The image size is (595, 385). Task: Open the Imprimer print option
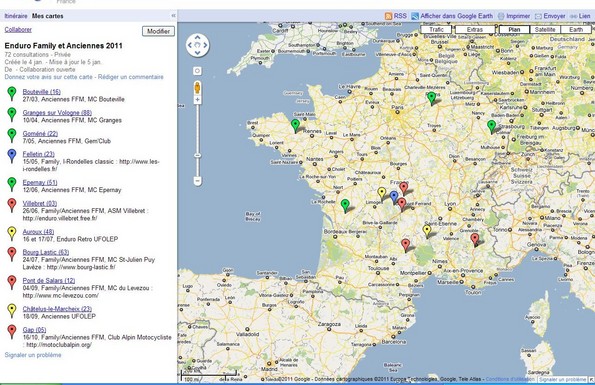coord(513,16)
